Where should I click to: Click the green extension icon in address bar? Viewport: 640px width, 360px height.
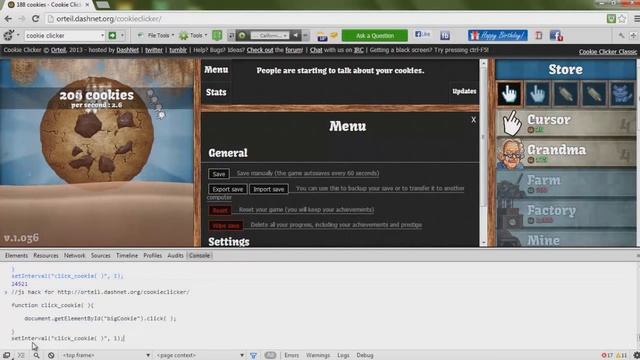point(611,19)
